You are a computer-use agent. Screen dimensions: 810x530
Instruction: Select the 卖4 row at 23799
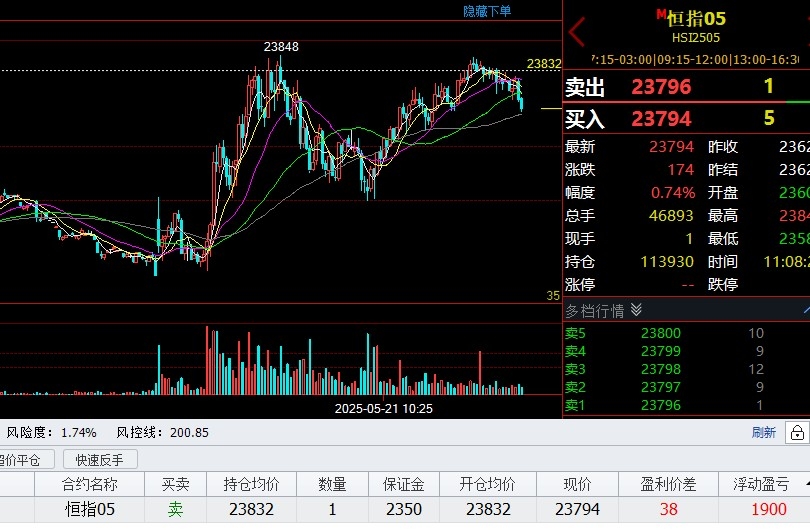tap(686, 351)
